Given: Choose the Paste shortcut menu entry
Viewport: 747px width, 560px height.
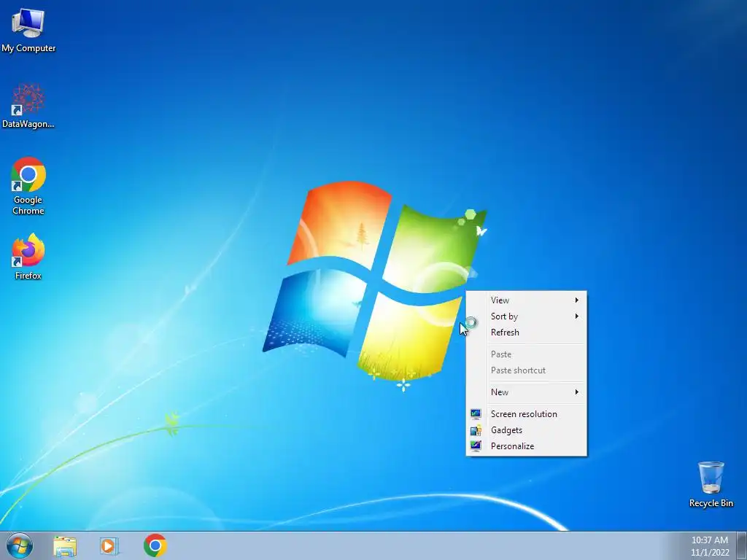Looking at the screenshot, I should click(526, 370).
